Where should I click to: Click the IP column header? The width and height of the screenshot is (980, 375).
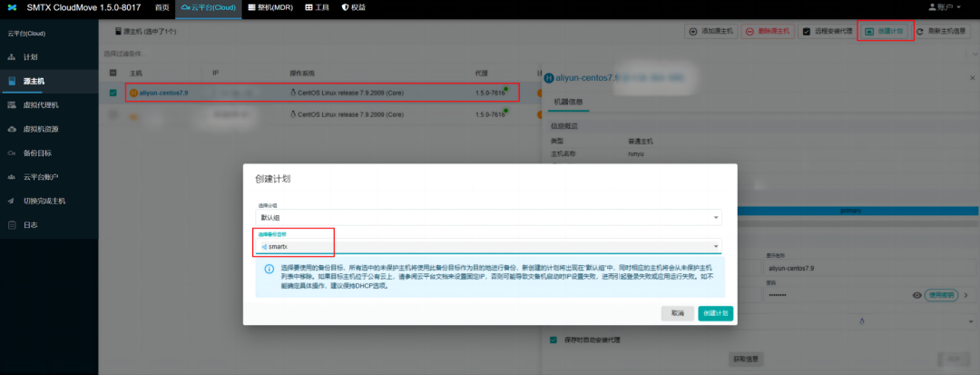(x=215, y=74)
